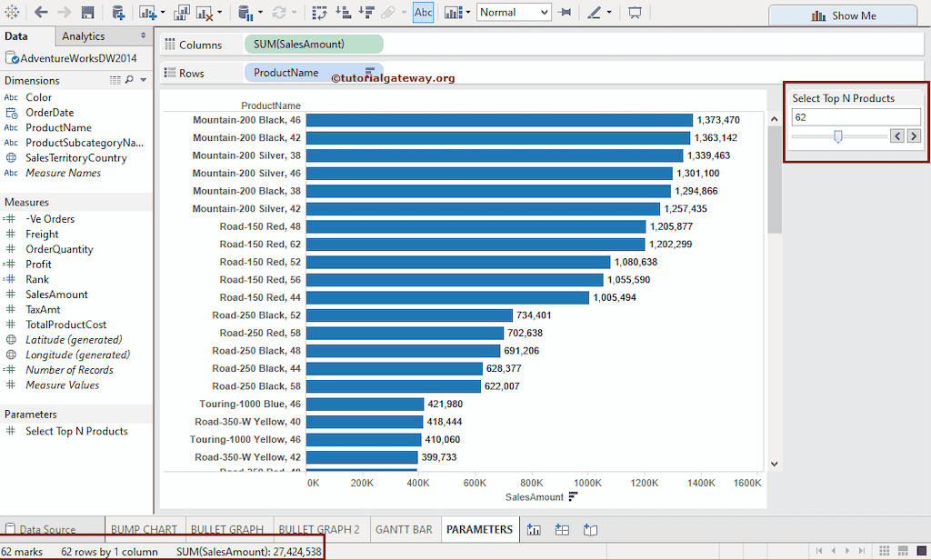This screenshot has height=560, width=931.
Task: Swap rows and columns using toolbar icon
Action: [x=320, y=12]
